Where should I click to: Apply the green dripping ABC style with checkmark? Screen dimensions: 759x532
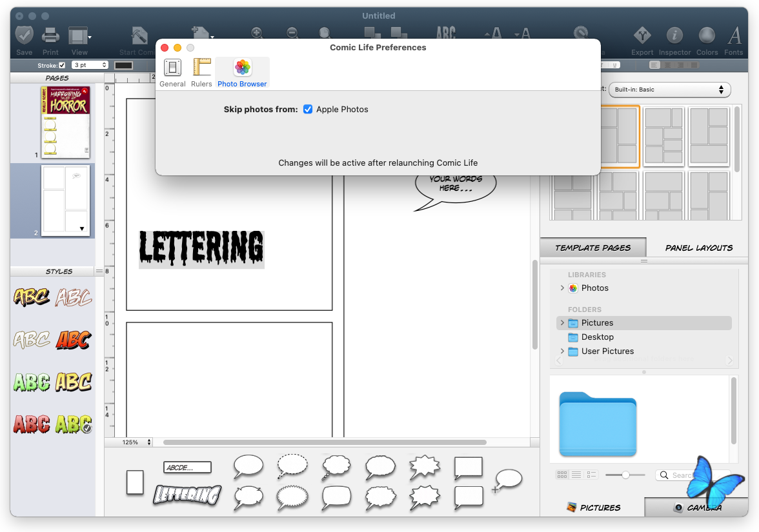(74, 424)
